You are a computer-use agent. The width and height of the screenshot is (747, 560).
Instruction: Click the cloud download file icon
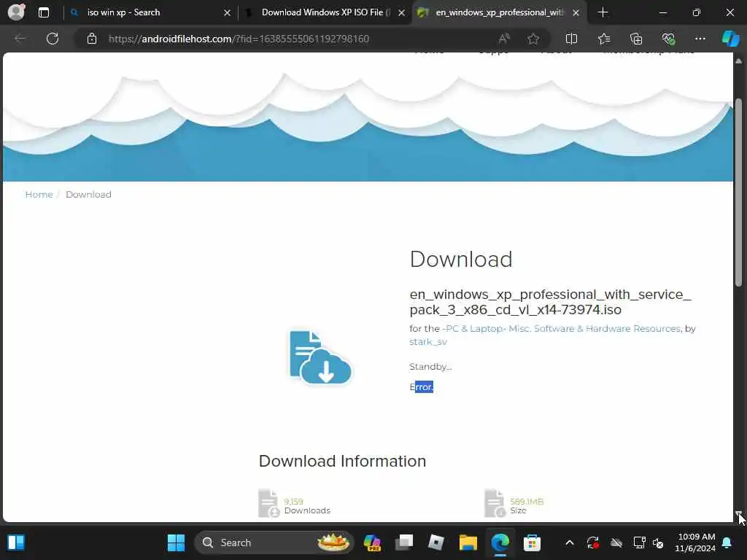(320, 357)
